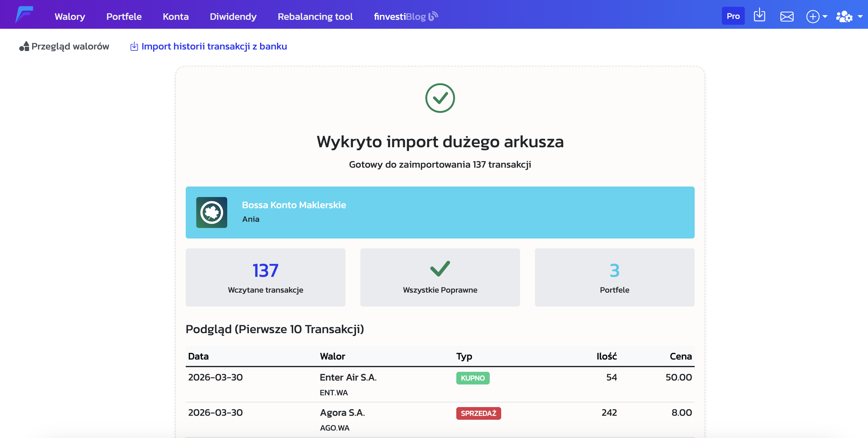Open Import historii transakcji z banku link

214,46
